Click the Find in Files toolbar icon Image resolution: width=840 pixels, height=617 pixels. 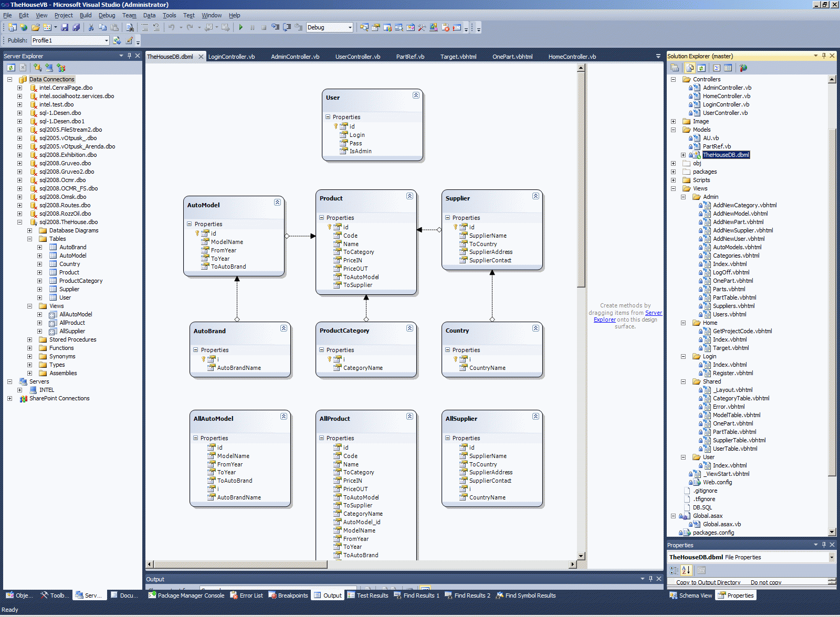(x=130, y=27)
